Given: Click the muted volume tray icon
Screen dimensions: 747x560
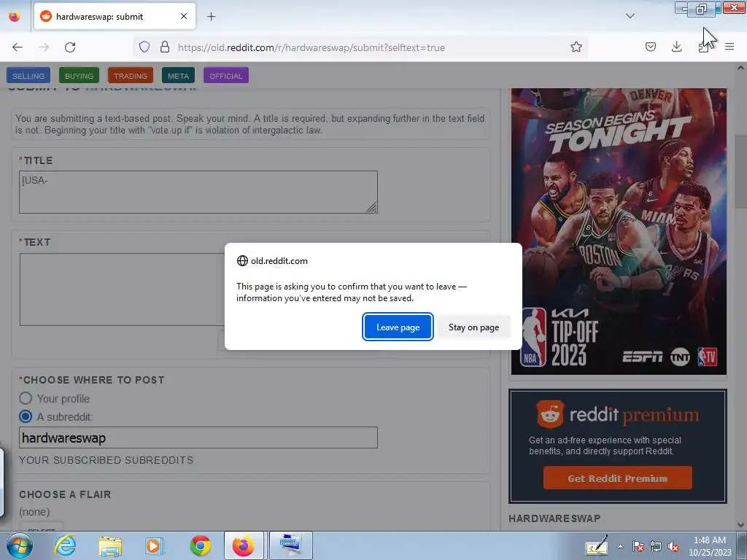Looking at the screenshot, I should tap(673, 547).
